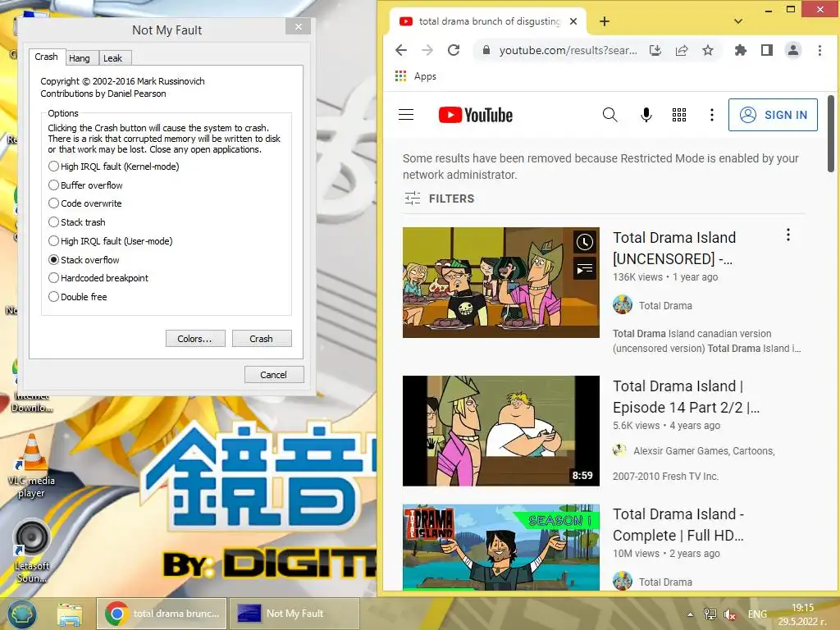
Task: Open File Explorer from taskbar
Action: click(70, 614)
